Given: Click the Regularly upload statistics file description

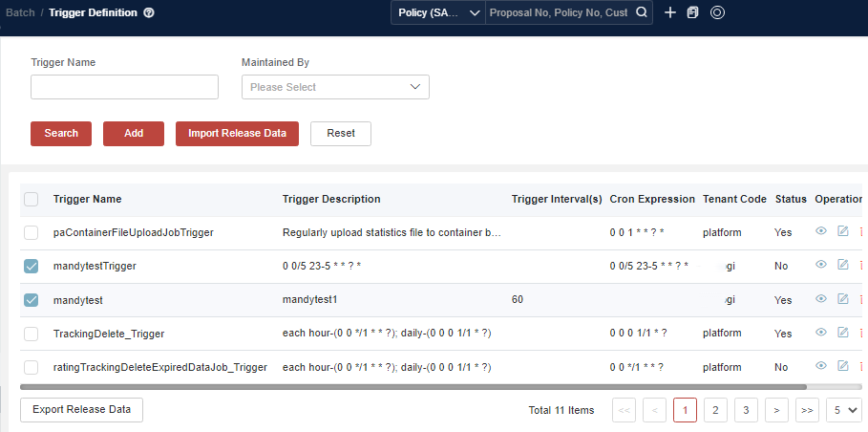Looking at the screenshot, I should [x=392, y=232].
